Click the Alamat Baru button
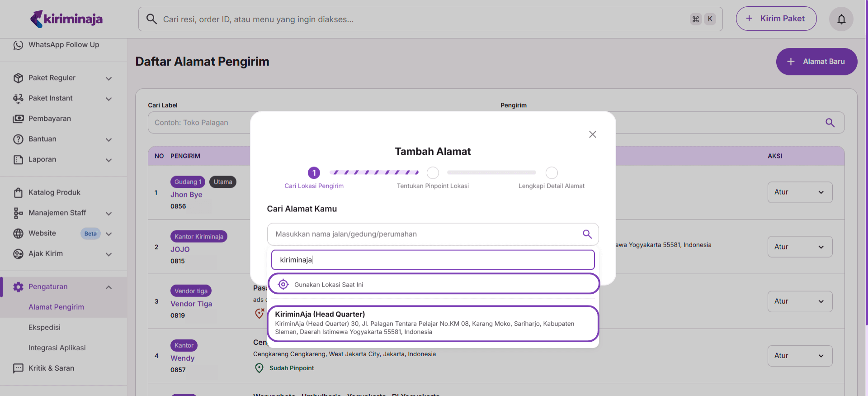Screen dimensions: 868x396 (x=816, y=62)
